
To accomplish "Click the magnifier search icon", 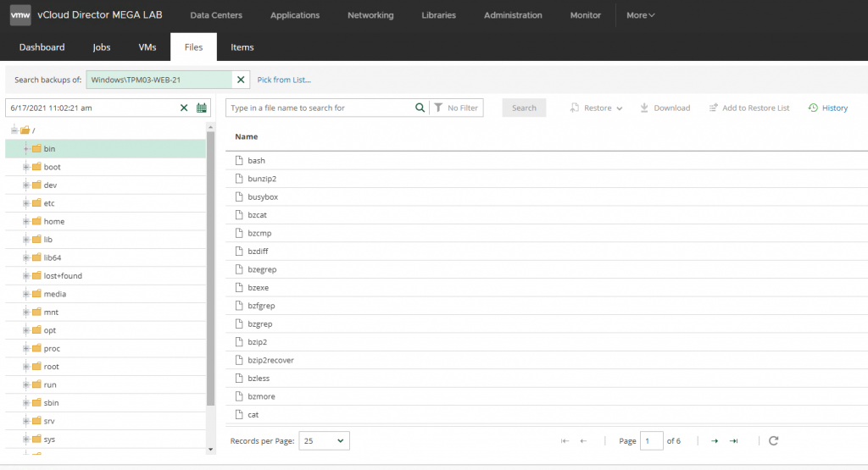I will point(420,108).
